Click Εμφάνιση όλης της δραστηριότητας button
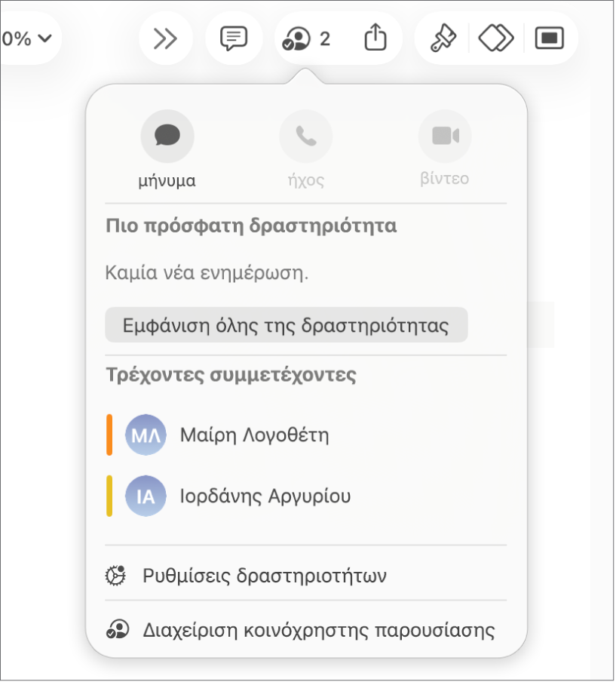Viewport: 616px width, 682px height. tap(287, 325)
